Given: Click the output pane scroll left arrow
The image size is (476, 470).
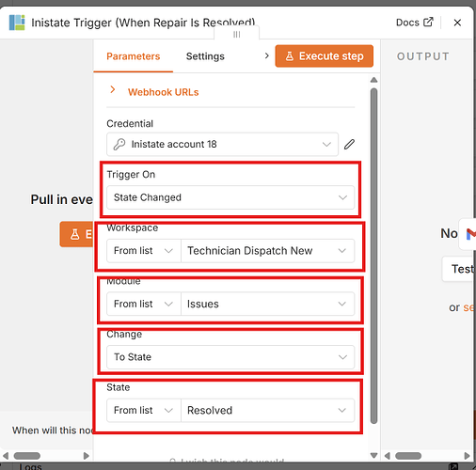Looking at the screenshot, I should 388,456.
